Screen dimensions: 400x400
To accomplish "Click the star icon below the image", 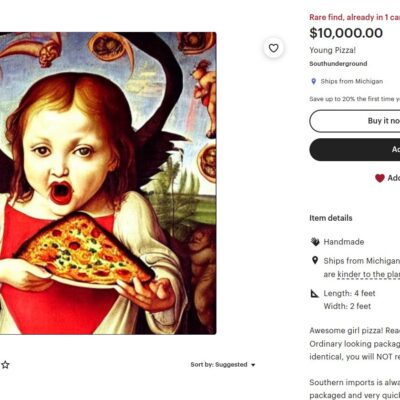I will click(5, 365).
